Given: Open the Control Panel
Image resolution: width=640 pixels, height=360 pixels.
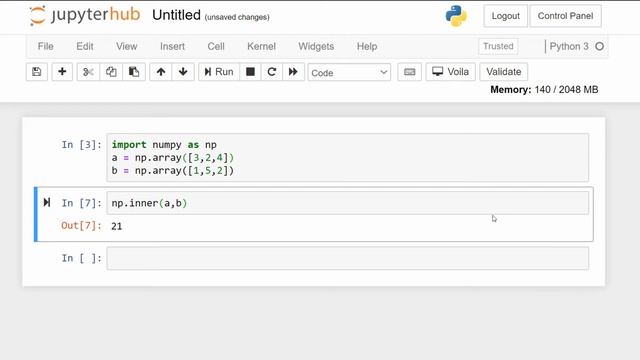Looking at the screenshot, I should (565, 16).
